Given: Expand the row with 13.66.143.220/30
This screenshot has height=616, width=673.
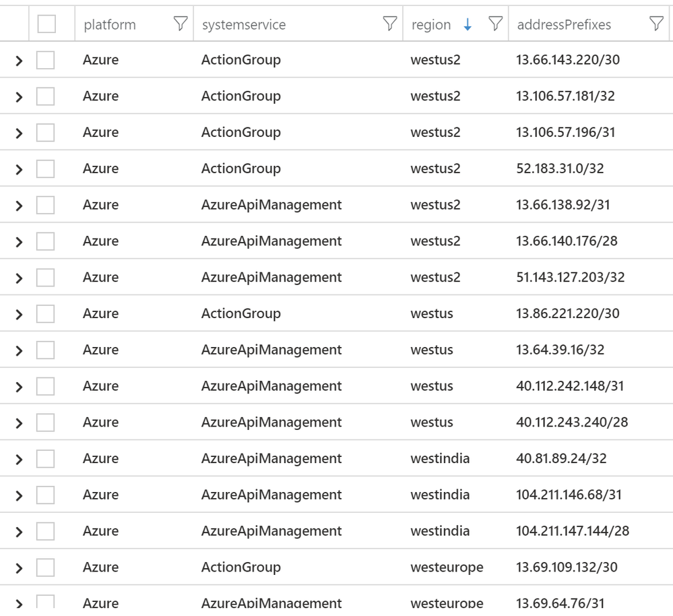Looking at the screenshot, I should (x=19, y=61).
